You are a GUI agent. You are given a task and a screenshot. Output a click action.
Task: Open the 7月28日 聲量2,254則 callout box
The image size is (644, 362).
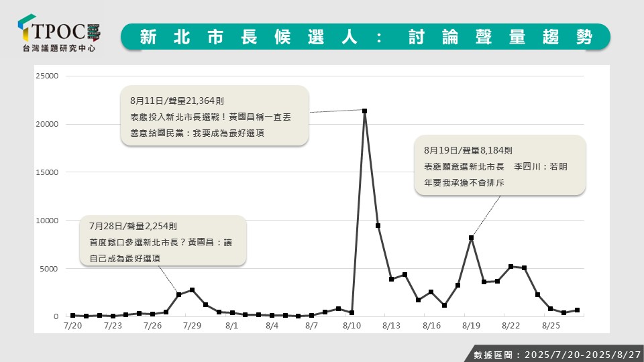[163, 241]
